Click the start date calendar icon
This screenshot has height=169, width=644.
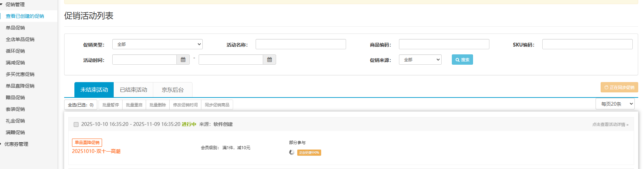coord(183,60)
